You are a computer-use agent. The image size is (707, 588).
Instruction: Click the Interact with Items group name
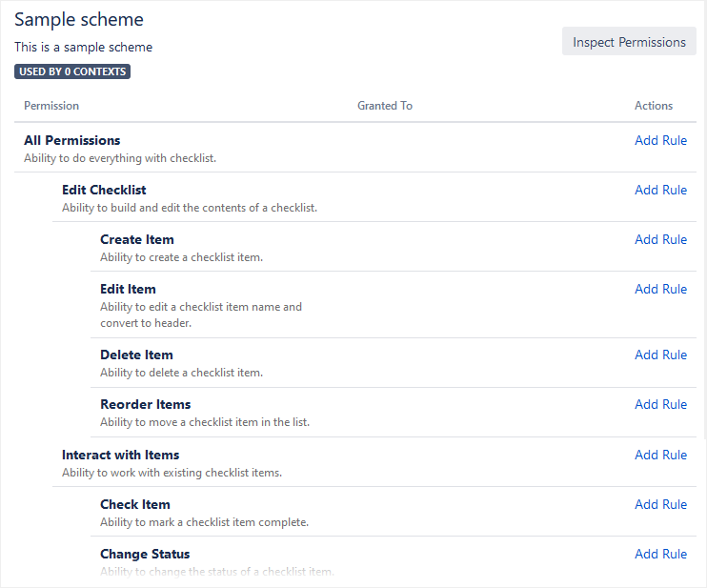coord(120,455)
